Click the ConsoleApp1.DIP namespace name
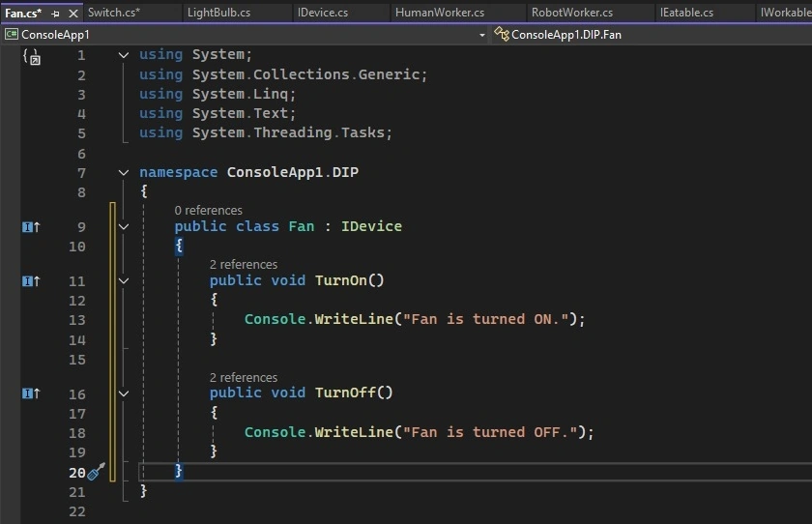The height and width of the screenshot is (524, 812). (x=293, y=172)
